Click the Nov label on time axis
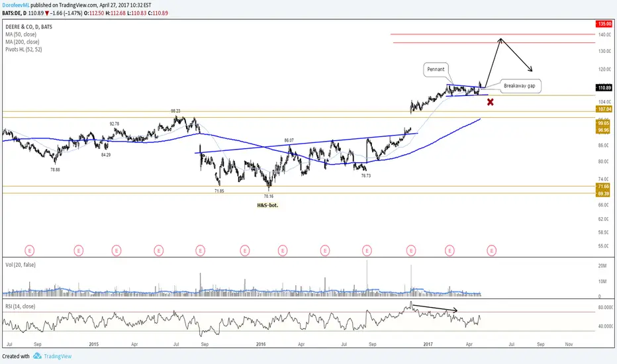617x364 pixels. 569,344
